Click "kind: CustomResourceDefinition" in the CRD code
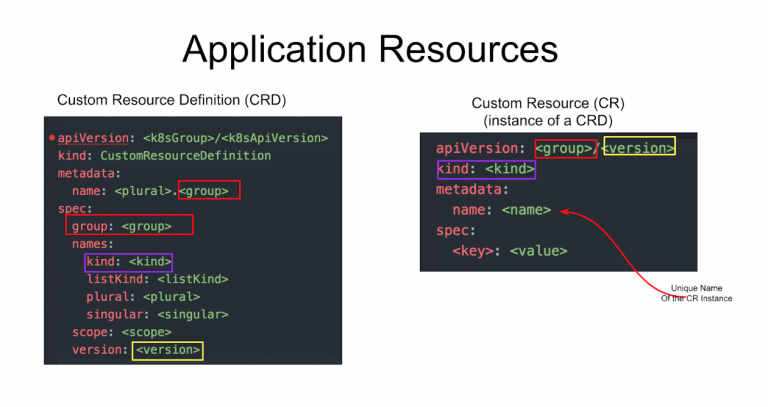Screen dimensions: 768x407 (164, 156)
